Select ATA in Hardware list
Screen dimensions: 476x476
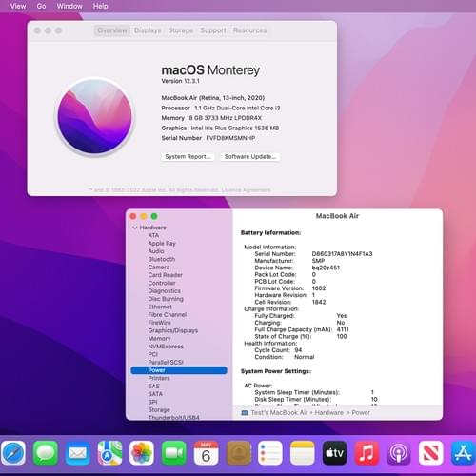pos(153,235)
